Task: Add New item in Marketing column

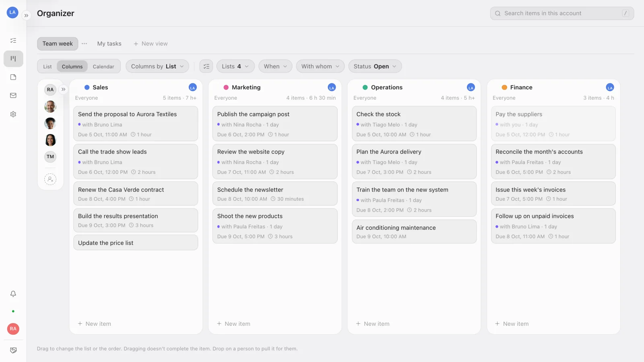Action: (234, 324)
